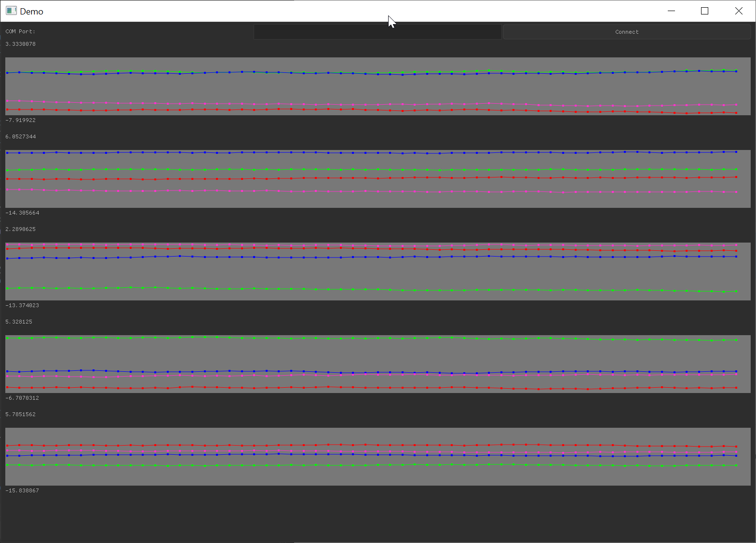This screenshot has height=543, width=756.
Task: Maximize the Demo window
Action: (x=704, y=11)
